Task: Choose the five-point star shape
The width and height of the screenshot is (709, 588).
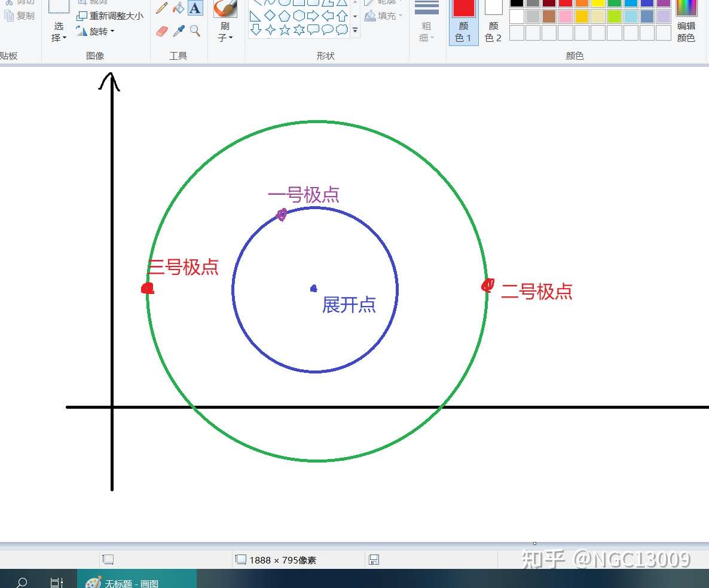Action: pos(285,30)
